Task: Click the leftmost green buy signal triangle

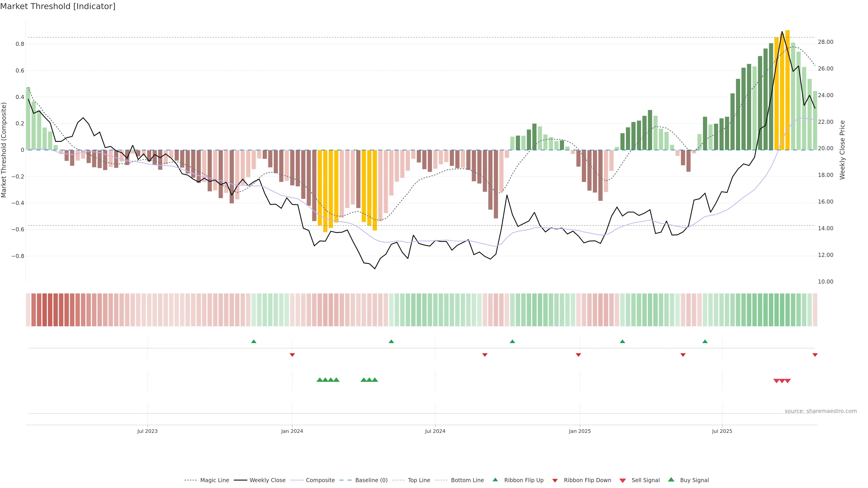Action: pos(319,380)
